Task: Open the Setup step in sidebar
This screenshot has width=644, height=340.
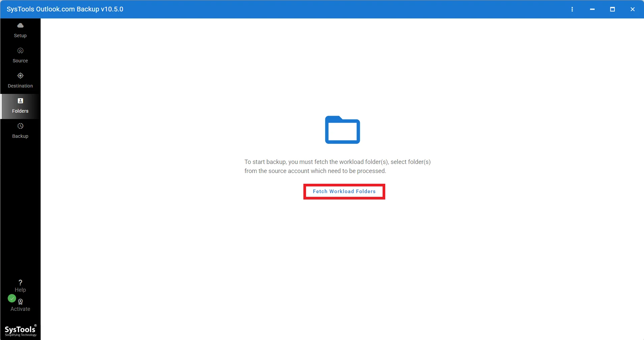Action: (x=20, y=31)
